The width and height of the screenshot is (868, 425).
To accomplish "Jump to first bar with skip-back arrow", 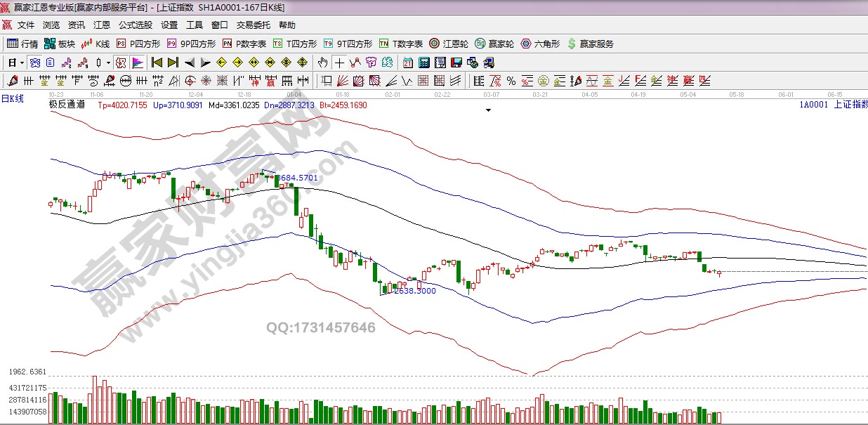I will 157,63.
